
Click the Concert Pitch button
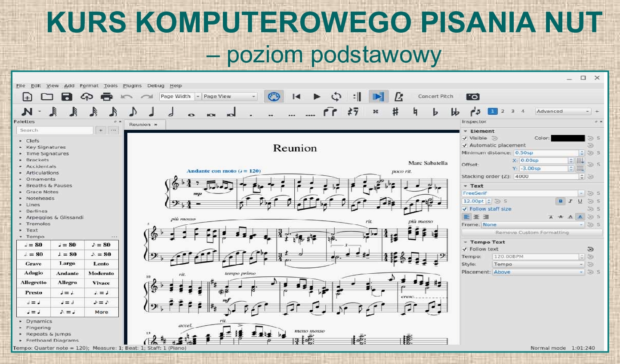pos(435,97)
